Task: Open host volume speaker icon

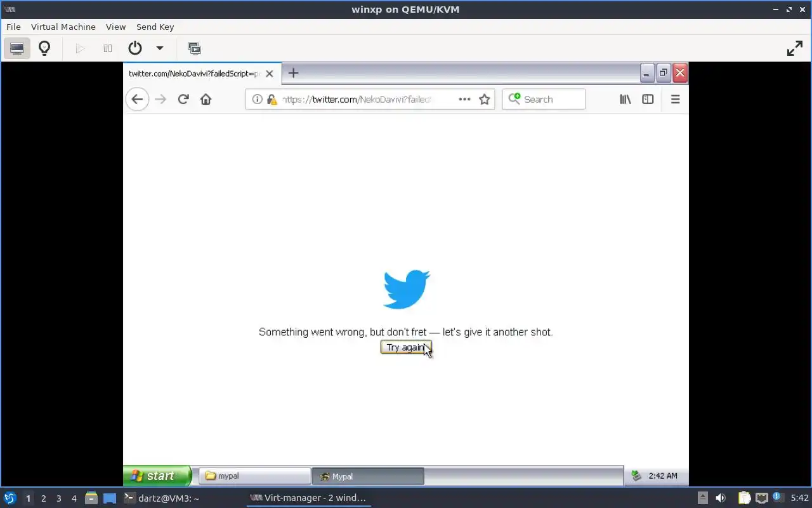Action: point(721,498)
